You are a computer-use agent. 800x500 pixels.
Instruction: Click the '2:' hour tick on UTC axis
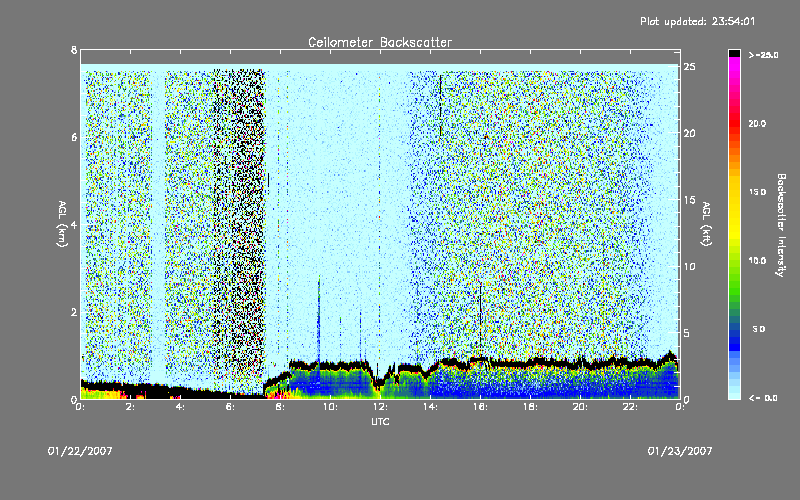click(x=130, y=407)
